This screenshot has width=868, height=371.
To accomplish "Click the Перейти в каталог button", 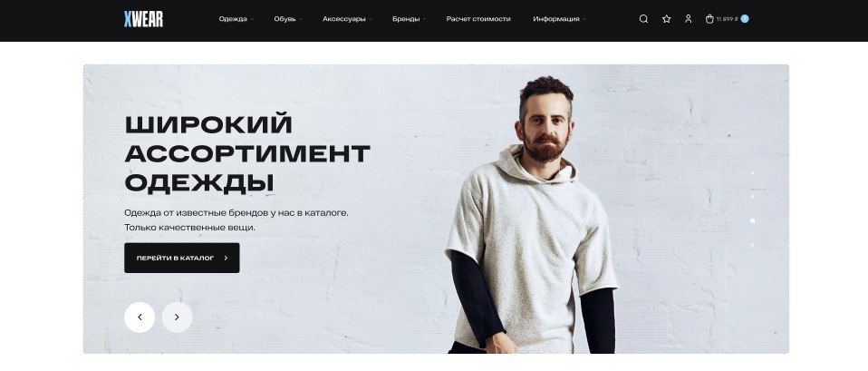I will [x=181, y=258].
